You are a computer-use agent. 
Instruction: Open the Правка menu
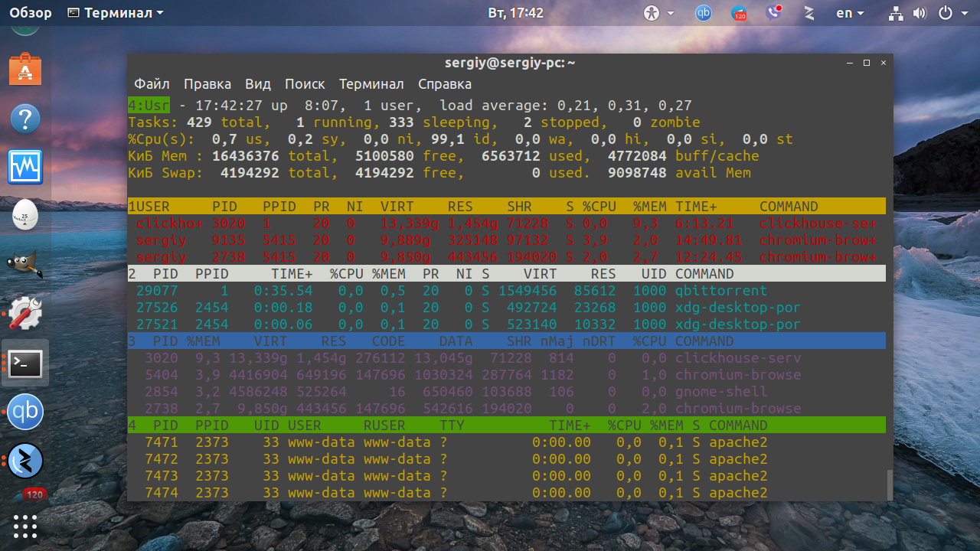207,84
